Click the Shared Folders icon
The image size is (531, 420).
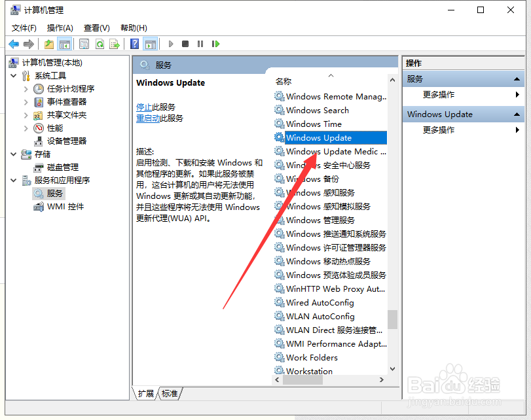[38, 115]
